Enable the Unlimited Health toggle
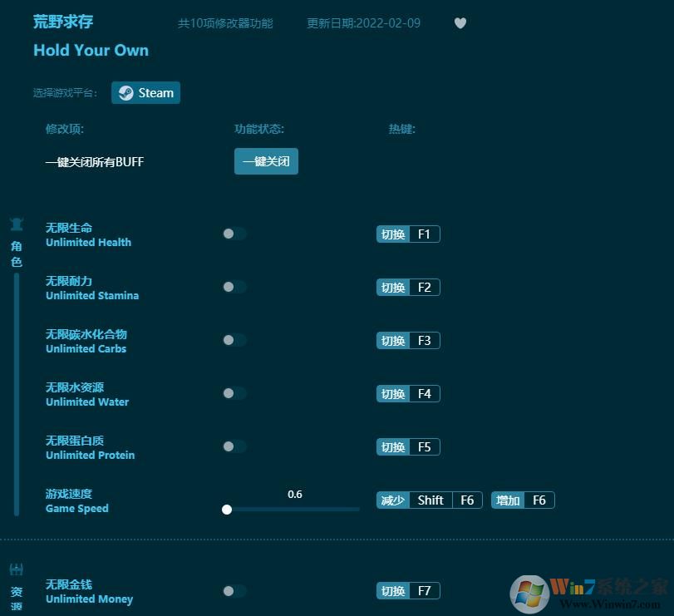This screenshot has width=674, height=616. coord(234,234)
